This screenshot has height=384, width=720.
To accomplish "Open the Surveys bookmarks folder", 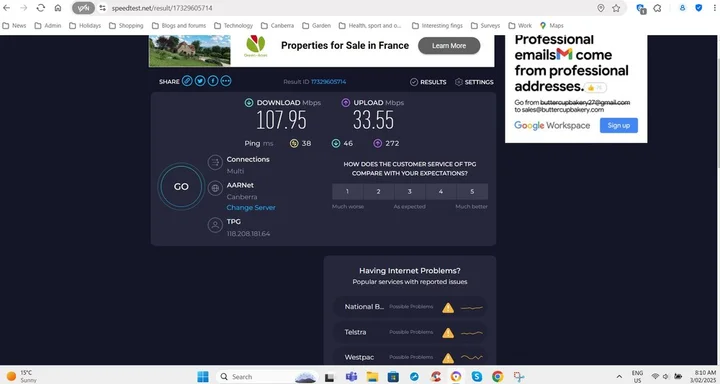I will point(485,26).
